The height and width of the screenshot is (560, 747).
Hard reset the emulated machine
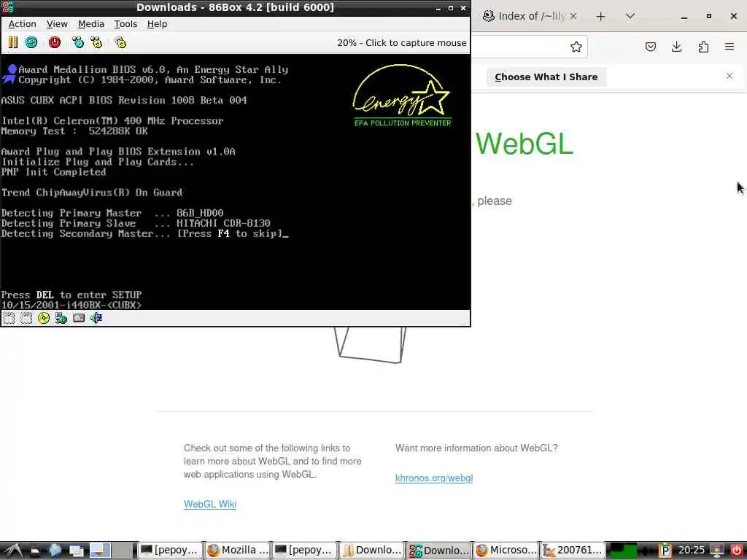(x=31, y=43)
